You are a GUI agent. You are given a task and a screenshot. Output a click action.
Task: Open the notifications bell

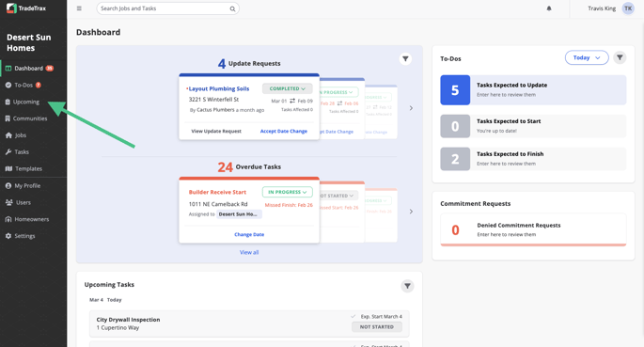[549, 8]
